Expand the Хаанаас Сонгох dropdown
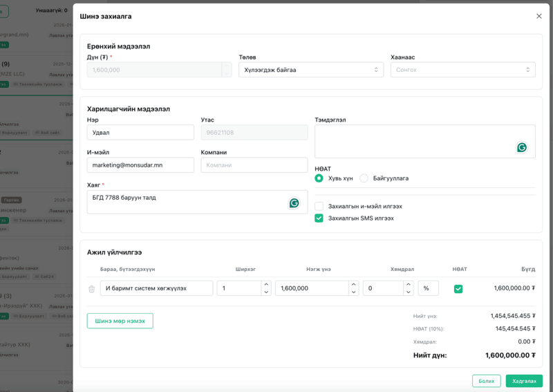 click(462, 70)
